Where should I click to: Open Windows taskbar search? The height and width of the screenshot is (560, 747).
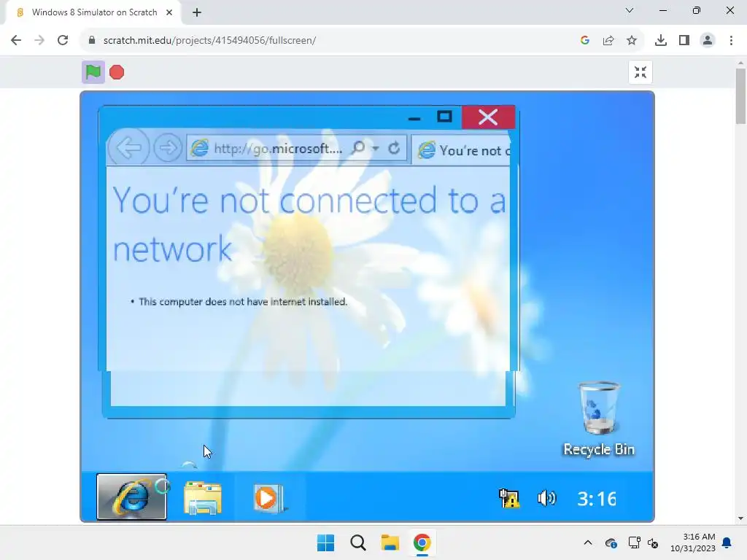(357, 542)
